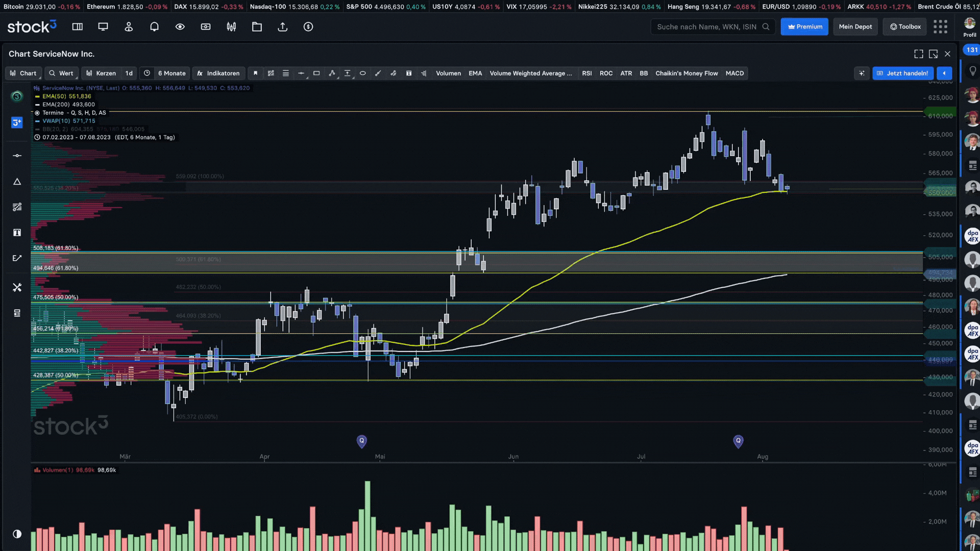Focus the search field for Name, WKN, ISIN
Screen dimensions: 980x551
pyautogui.click(x=713, y=27)
